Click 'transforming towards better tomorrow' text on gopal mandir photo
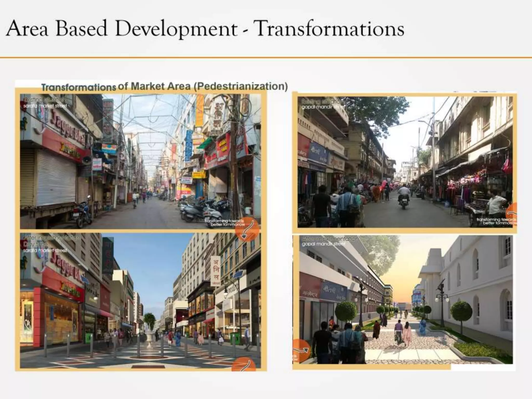Viewport: 532px width, 399px height. [497, 221]
